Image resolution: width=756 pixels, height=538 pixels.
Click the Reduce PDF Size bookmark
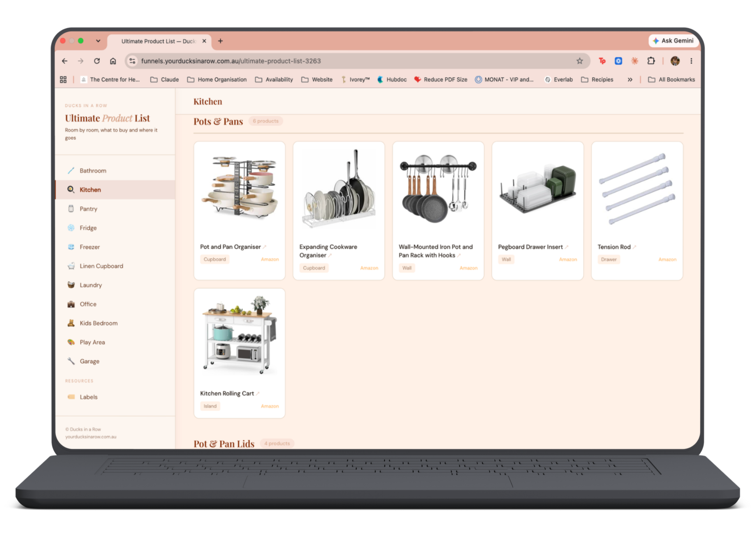click(x=441, y=80)
